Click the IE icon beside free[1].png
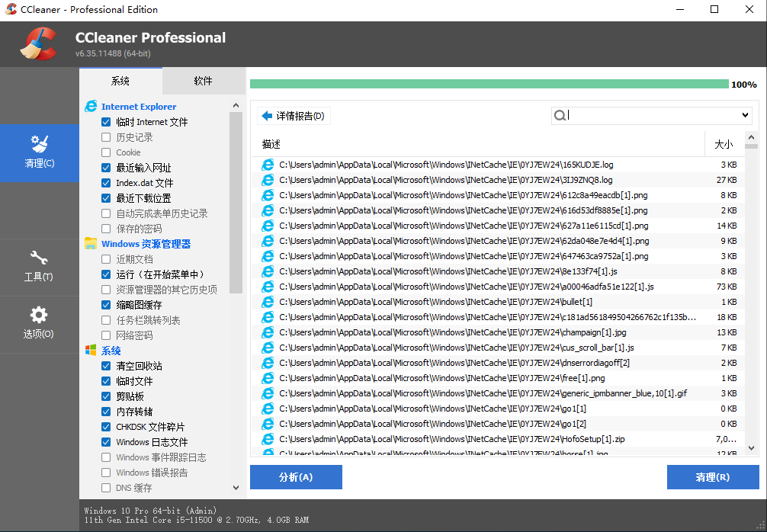Viewport: 767px width, 532px height. pyautogui.click(x=268, y=378)
